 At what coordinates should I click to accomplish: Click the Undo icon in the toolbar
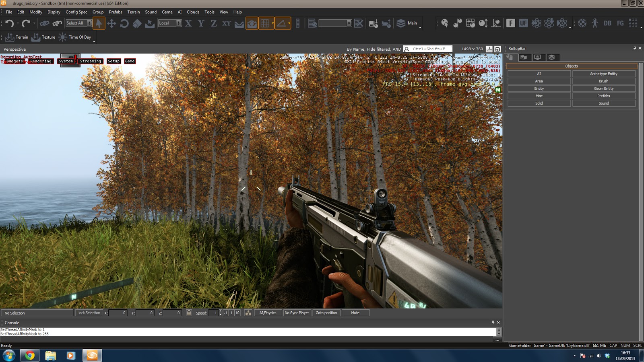point(10,23)
